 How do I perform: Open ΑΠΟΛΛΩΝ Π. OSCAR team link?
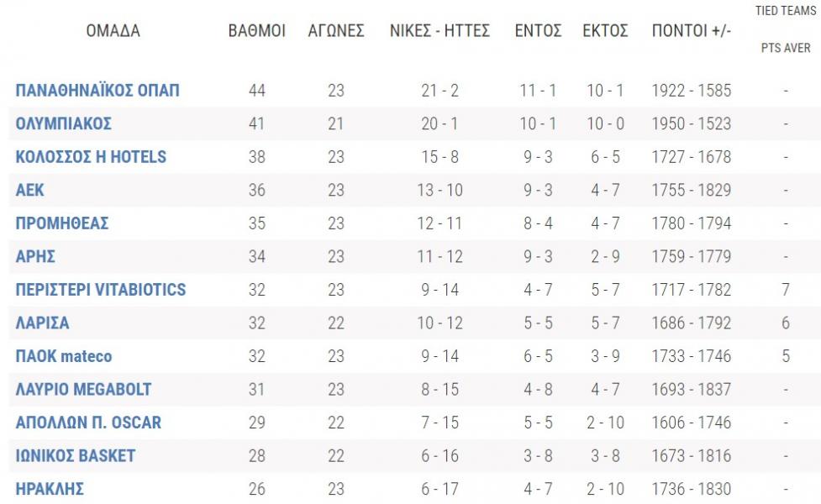click(88, 423)
